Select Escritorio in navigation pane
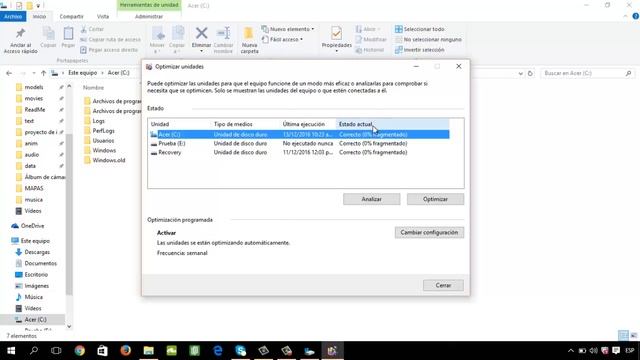640x360 pixels. tap(36, 275)
